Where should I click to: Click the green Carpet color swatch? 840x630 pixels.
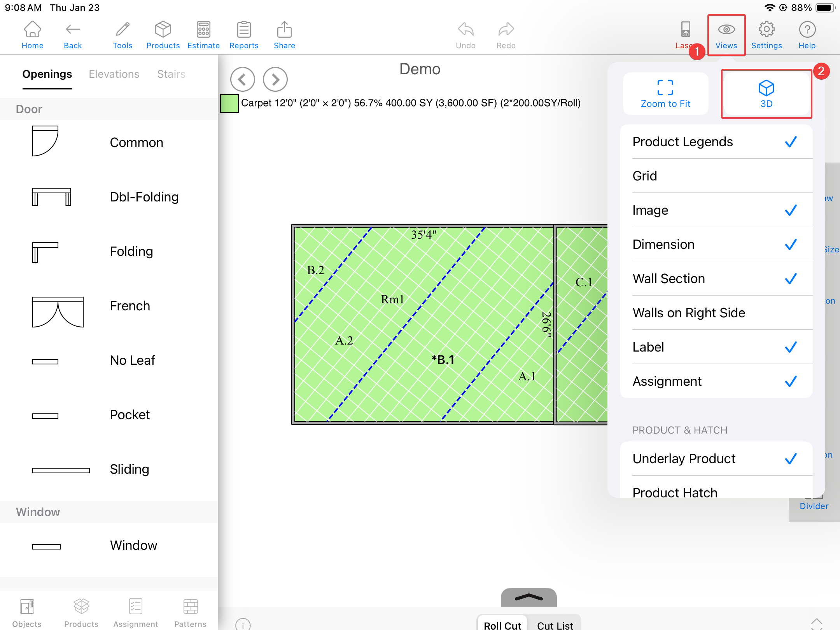tap(229, 103)
